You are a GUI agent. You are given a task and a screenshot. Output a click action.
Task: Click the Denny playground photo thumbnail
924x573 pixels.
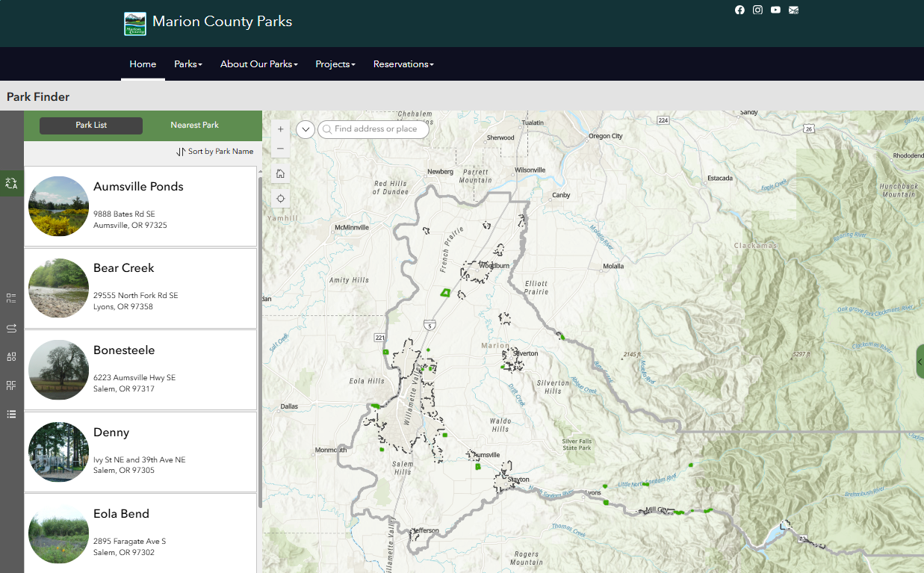coord(59,452)
